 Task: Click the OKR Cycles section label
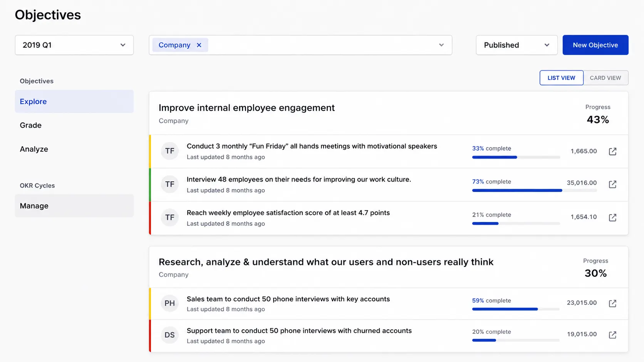tap(37, 185)
